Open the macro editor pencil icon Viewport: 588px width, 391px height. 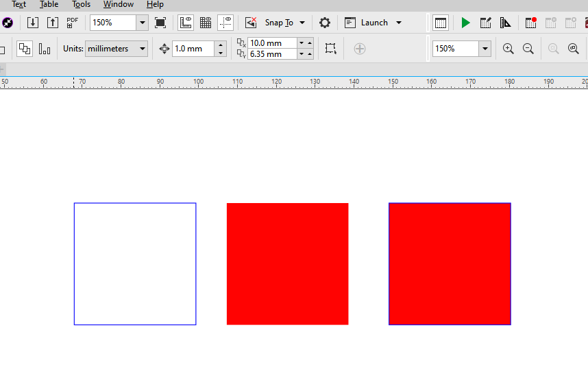486,23
